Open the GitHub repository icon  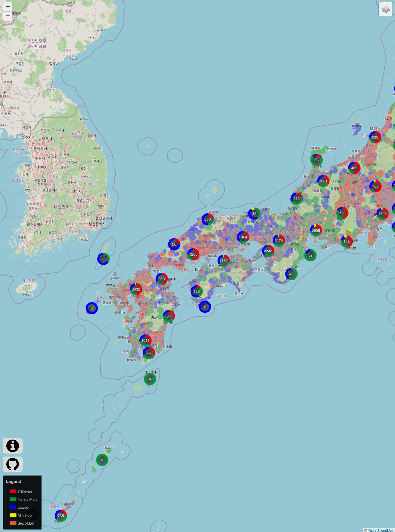[x=12, y=464]
